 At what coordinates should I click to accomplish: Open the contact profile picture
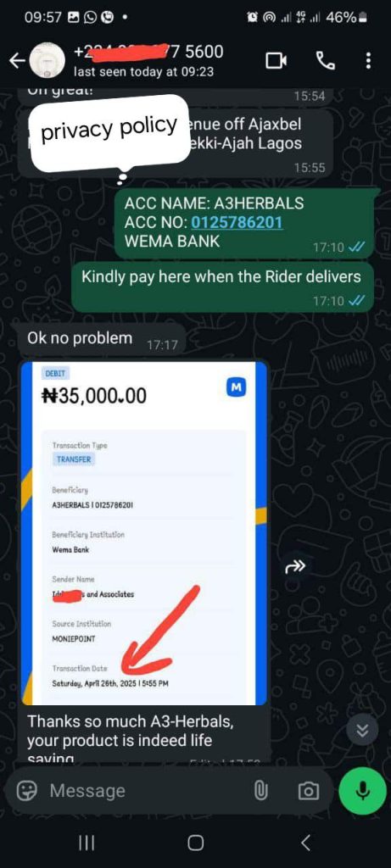coord(47,61)
